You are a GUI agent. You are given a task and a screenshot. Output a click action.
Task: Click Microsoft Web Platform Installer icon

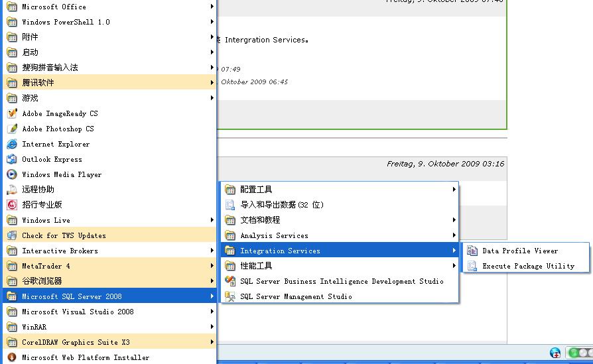[x=11, y=357]
